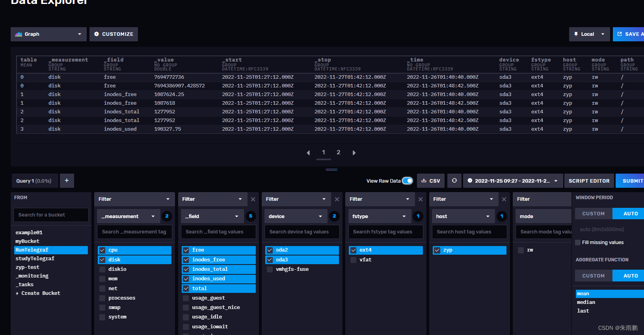Open the Local timezone dropdown
This screenshot has height=335, width=644.
tap(589, 34)
